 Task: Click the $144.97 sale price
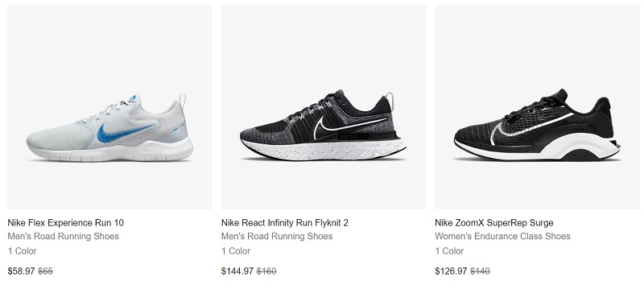[x=237, y=271]
